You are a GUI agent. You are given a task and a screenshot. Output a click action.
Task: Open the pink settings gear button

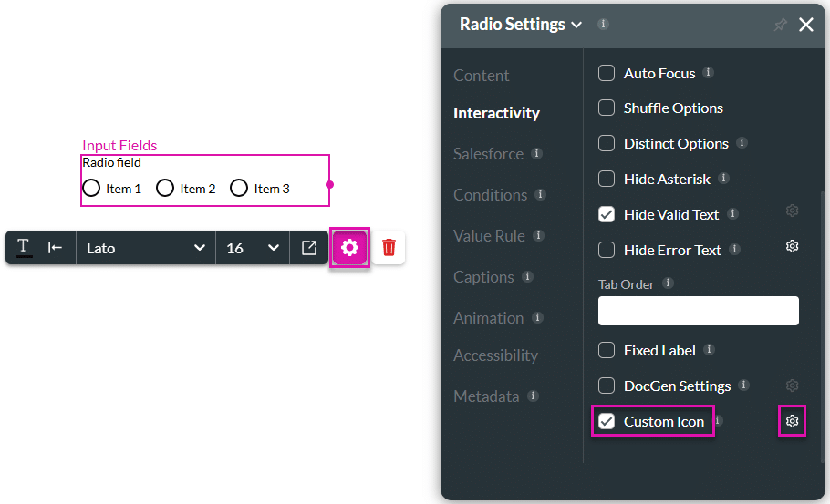tap(349, 248)
